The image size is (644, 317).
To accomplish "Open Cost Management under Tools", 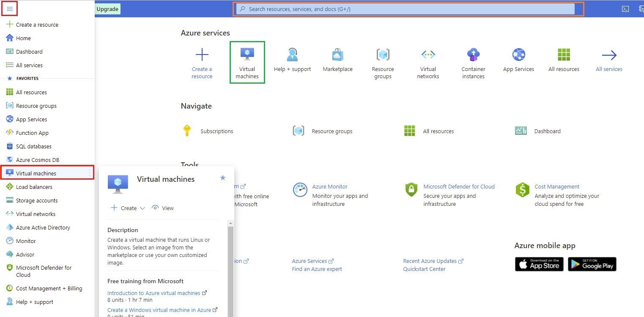I will pos(557,186).
